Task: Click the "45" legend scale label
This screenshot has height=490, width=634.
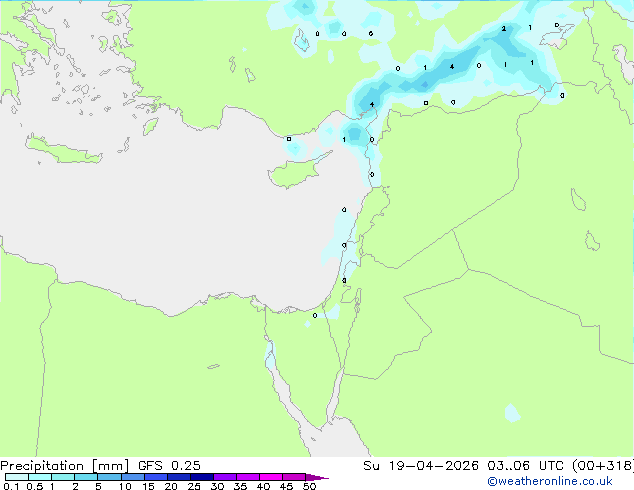Action: click(x=286, y=486)
